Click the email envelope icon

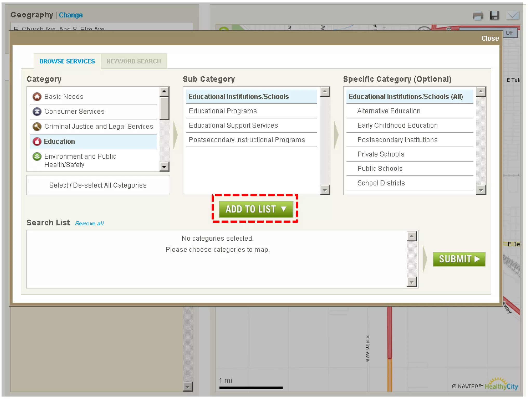[x=512, y=15]
